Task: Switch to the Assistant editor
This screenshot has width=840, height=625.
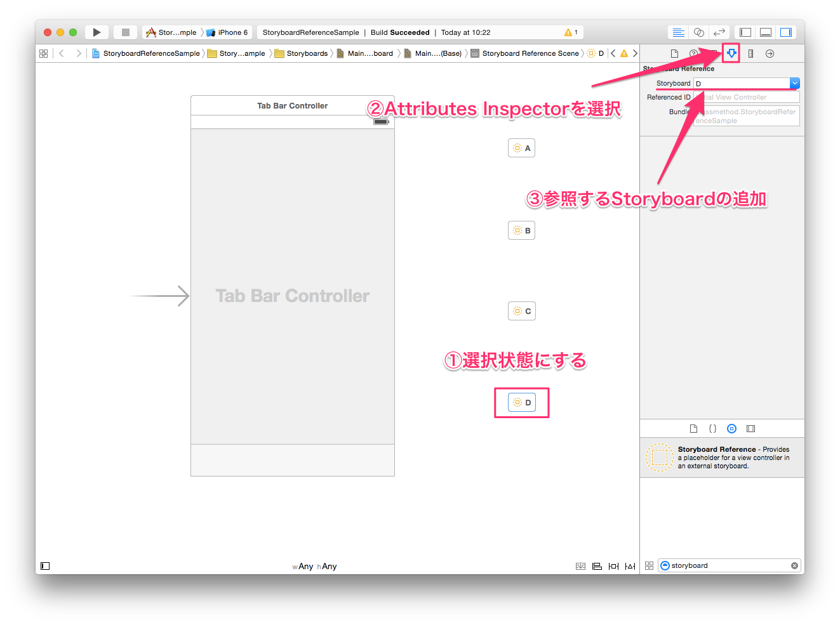Action: (x=699, y=32)
